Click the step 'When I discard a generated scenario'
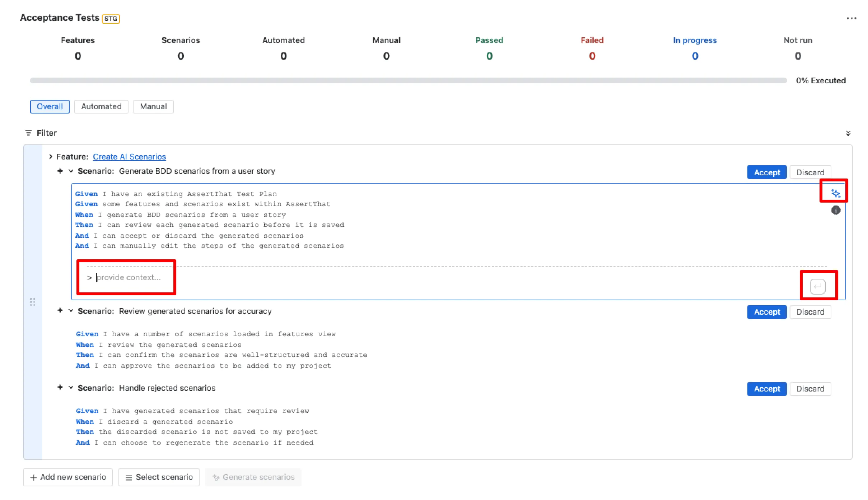This screenshot has width=868, height=500. (154, 421)
